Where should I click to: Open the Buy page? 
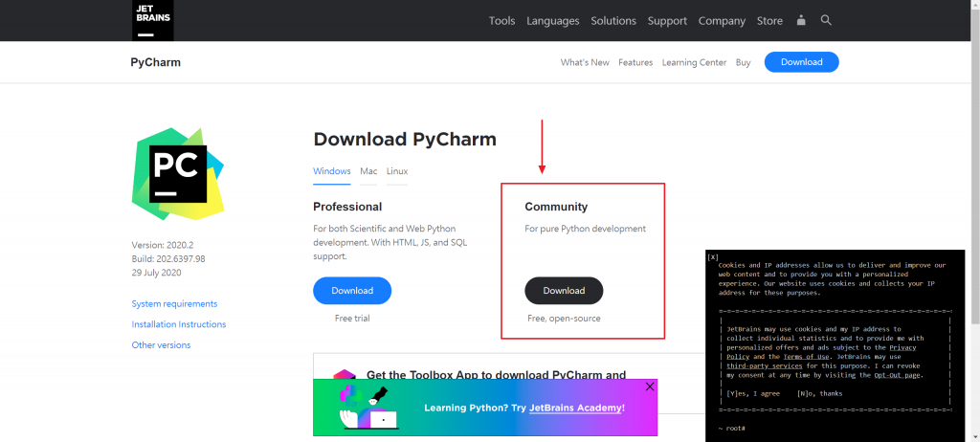[x=743, y=62]
